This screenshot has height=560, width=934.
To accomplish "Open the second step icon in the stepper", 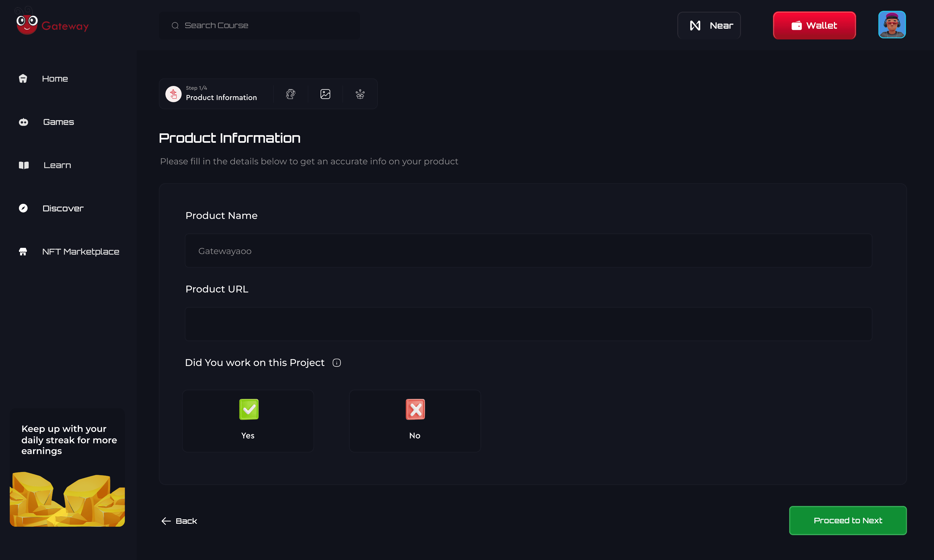I will pyautogui.click(x=290, y=94).
